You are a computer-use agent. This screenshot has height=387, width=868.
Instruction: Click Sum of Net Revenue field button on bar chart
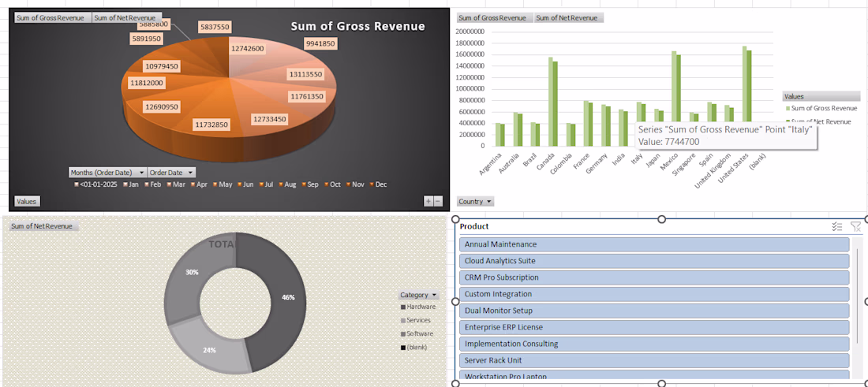569,17
